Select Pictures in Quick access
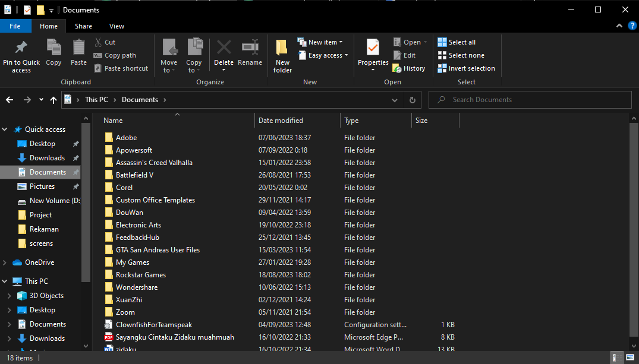The width and height of the screenshot is (639, 364). point(42,186)
